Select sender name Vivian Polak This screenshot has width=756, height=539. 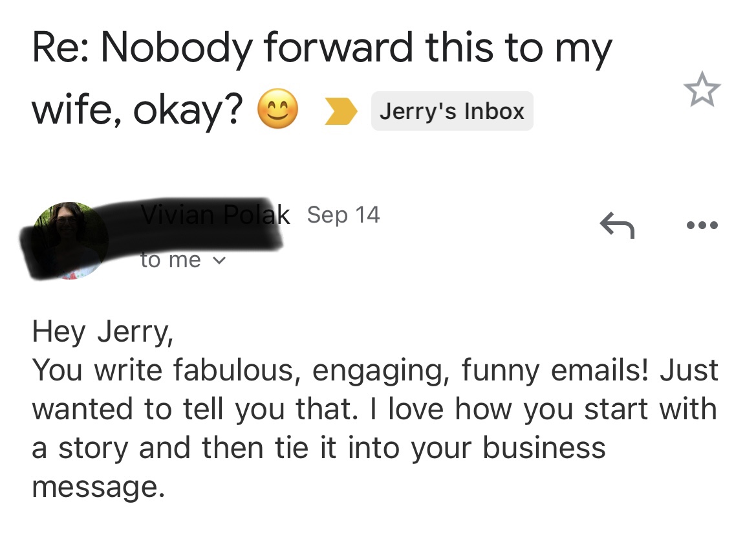click(215, 215)
